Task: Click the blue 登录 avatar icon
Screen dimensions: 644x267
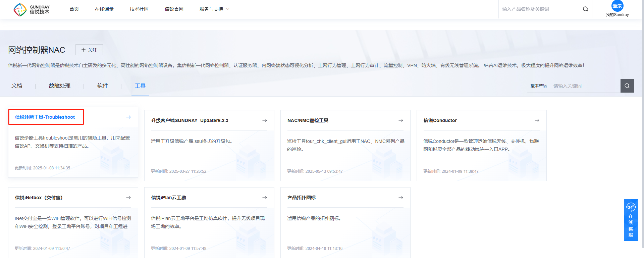Action: [617, 6]
